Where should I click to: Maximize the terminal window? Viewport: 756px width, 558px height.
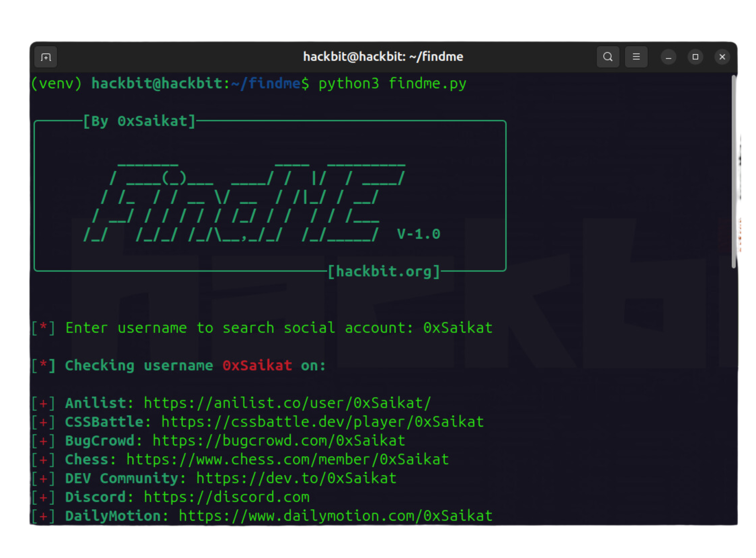click(695, 57)
